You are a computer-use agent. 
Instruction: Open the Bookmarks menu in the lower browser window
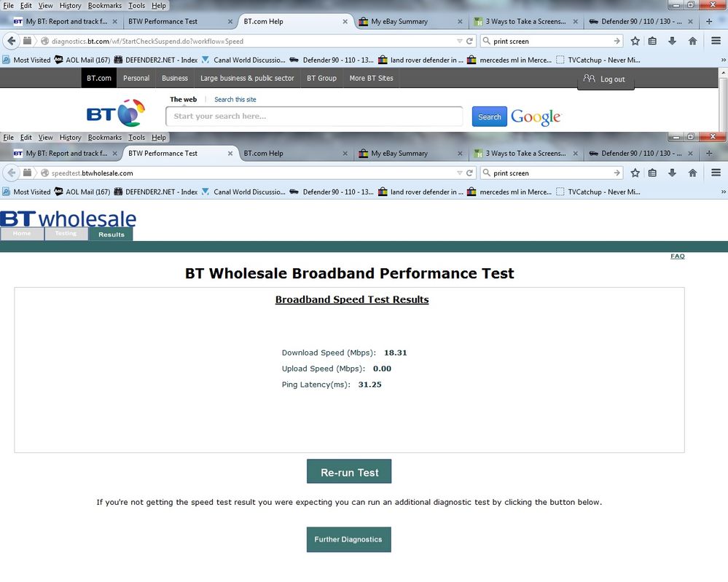click(x=105, y=138)
